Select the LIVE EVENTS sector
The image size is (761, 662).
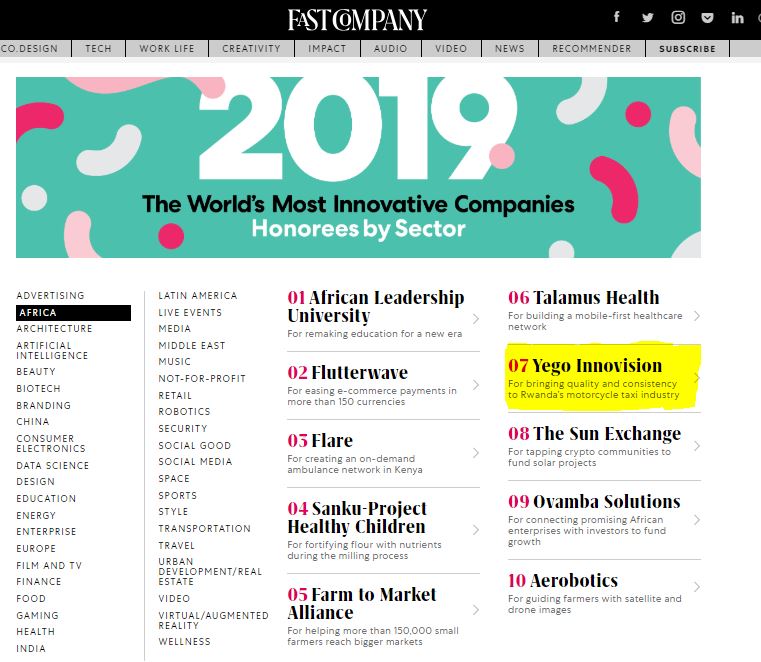190,313
